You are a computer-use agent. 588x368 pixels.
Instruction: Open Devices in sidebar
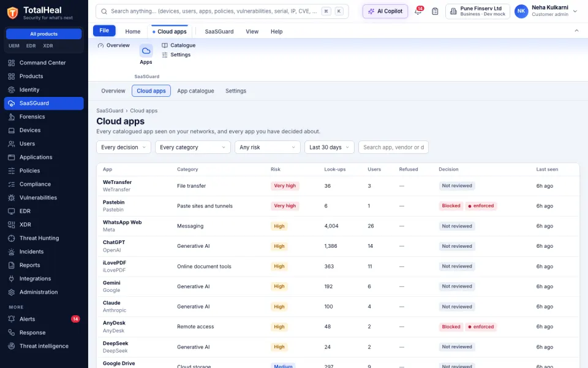coord(44,130)
